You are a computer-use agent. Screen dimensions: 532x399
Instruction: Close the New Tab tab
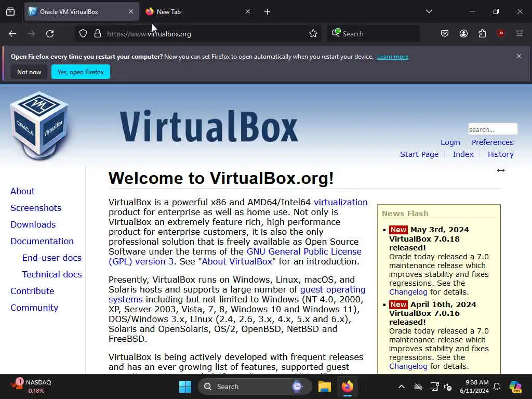[x=248, y=11]
